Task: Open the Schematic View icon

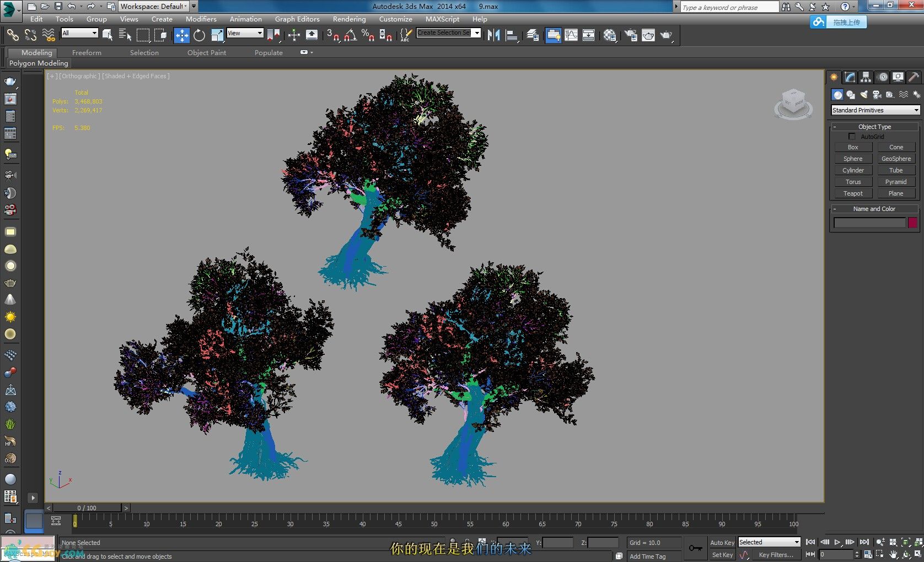Action: 589,35
